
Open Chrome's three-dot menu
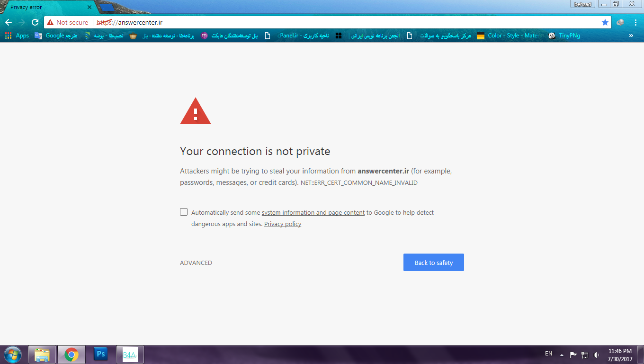point(635,22)
